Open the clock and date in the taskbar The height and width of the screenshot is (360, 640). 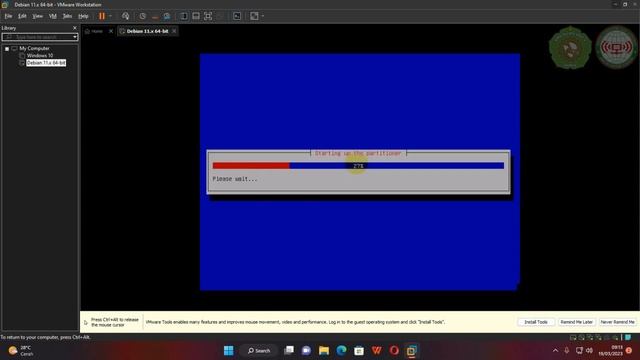coord(611,350)
